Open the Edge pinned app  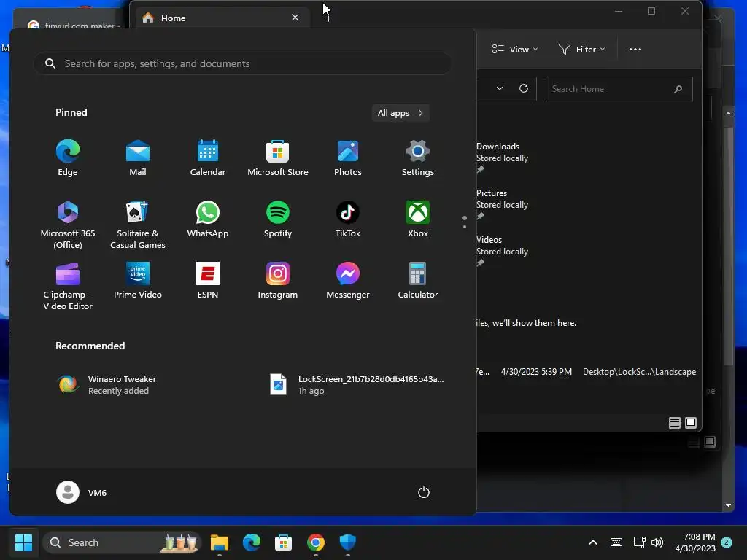(68, 158)
